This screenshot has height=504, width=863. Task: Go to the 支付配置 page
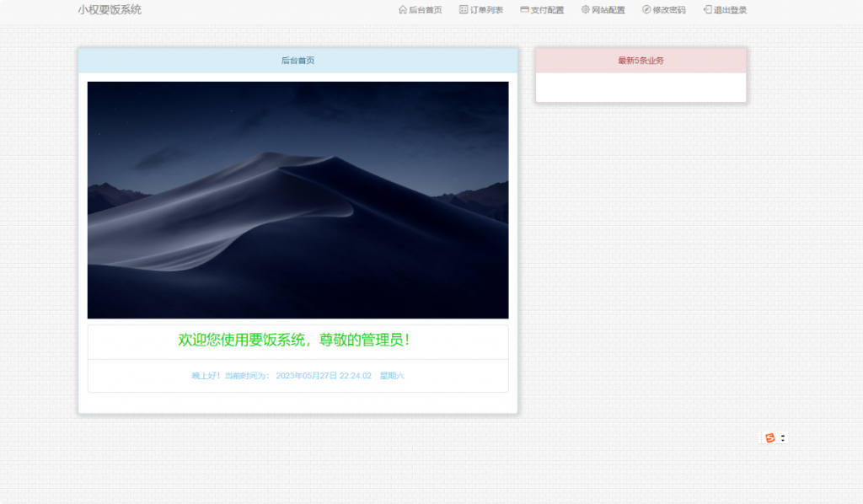[542, 10]
